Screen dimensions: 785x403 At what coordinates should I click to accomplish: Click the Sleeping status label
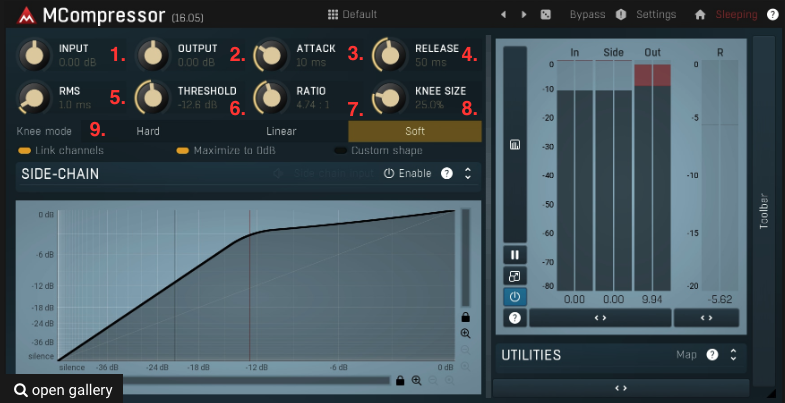pyautogui.click(x=736, y=15)
